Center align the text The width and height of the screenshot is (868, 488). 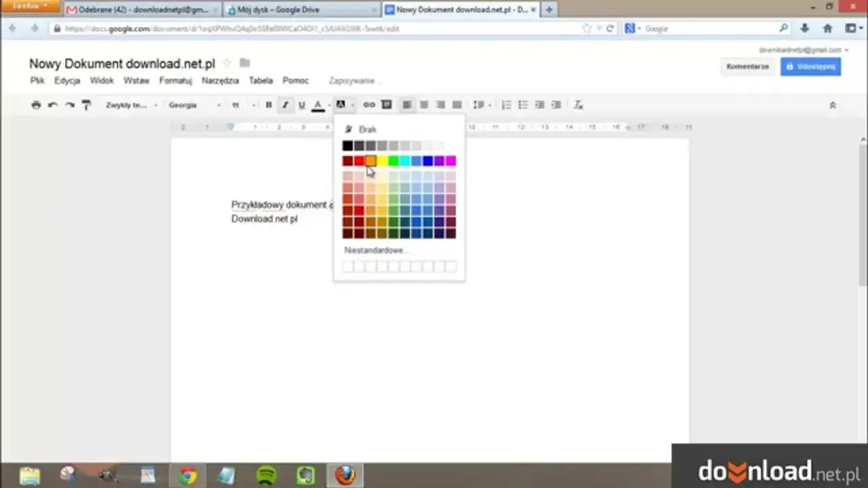(424, 105)
